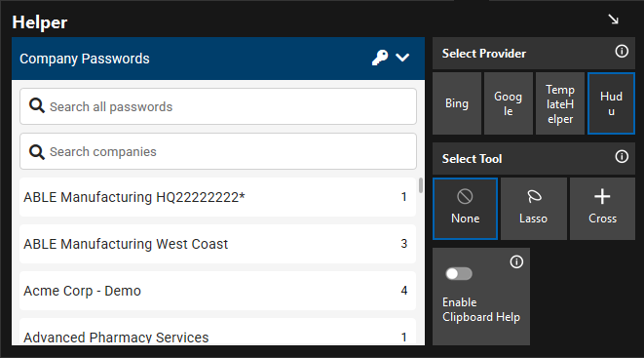Open ABLE Manufacturing West Coast company
This screenshot has height=358, width=644.
[217, 244]
